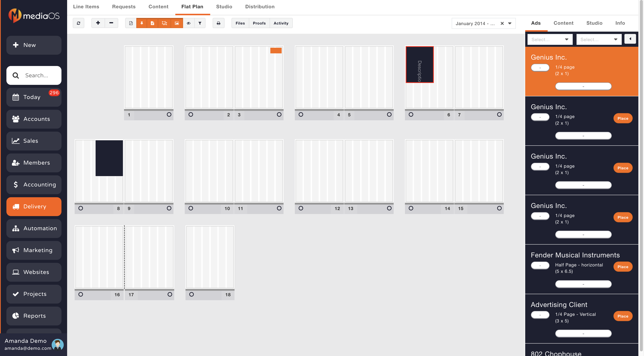Select the radio circle on page 1
The width and height of the screenshot is (644, 356).
169,114
